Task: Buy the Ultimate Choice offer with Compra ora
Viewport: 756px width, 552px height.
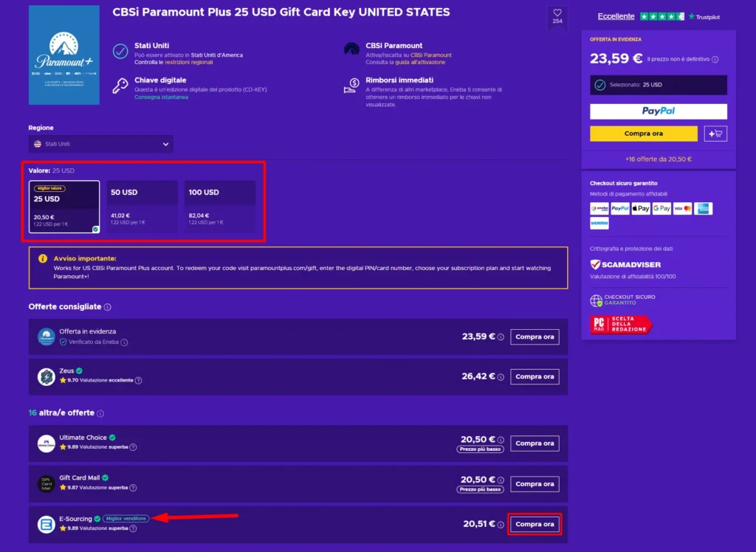Action: click(535, 444)
